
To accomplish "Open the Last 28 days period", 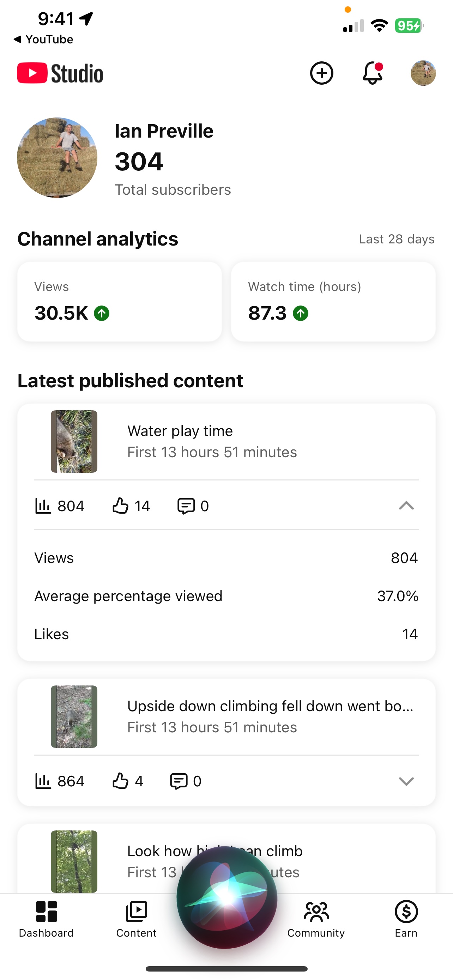I will tap(396, 239).
